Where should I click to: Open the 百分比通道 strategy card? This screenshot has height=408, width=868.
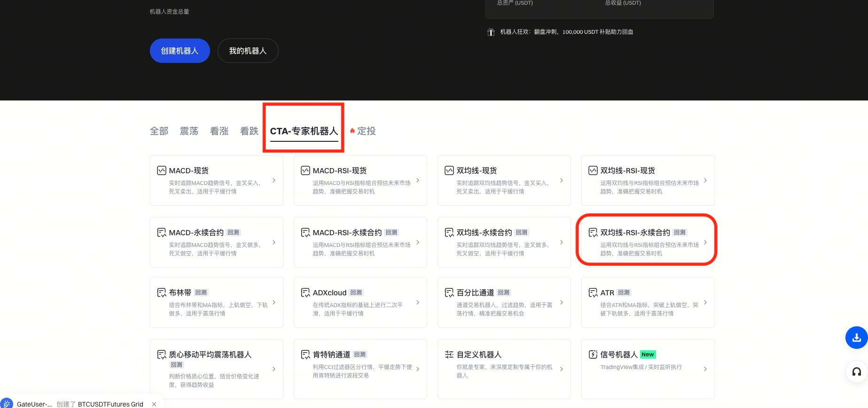click(504, 302)
